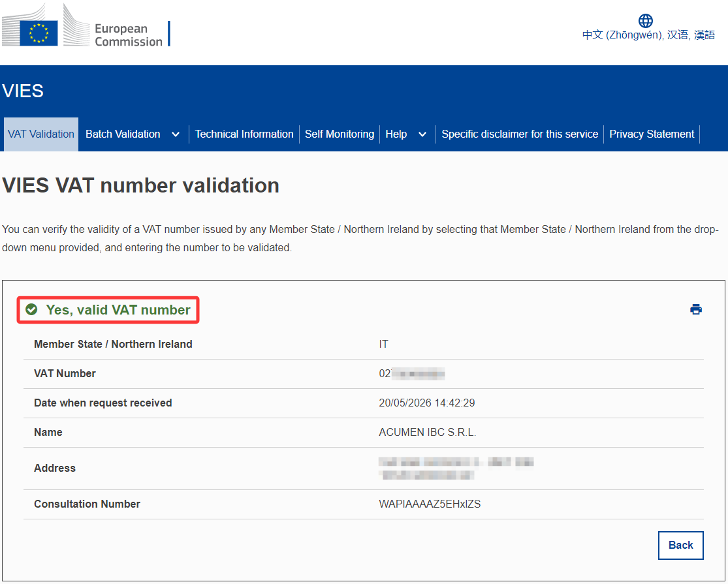
Task: Open Specific disclaimer for this service
Action: [x=520, y=134]
